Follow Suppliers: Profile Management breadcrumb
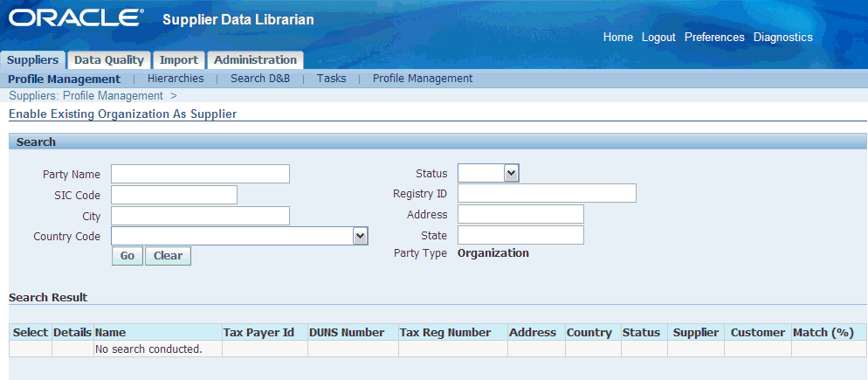 click(86, 96)
